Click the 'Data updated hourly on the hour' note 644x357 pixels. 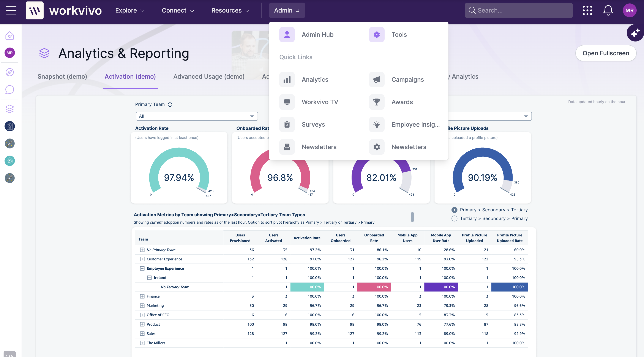(x=597, y=102)
